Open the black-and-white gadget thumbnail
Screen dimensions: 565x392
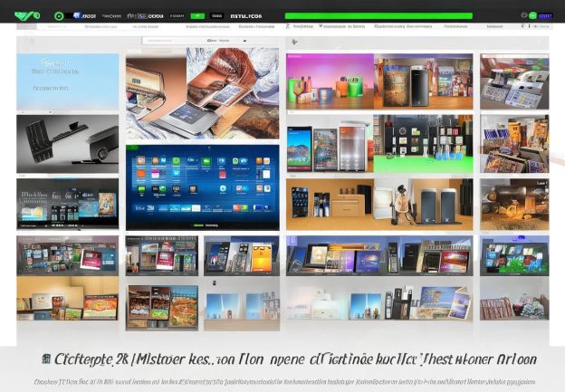[68, 144]
